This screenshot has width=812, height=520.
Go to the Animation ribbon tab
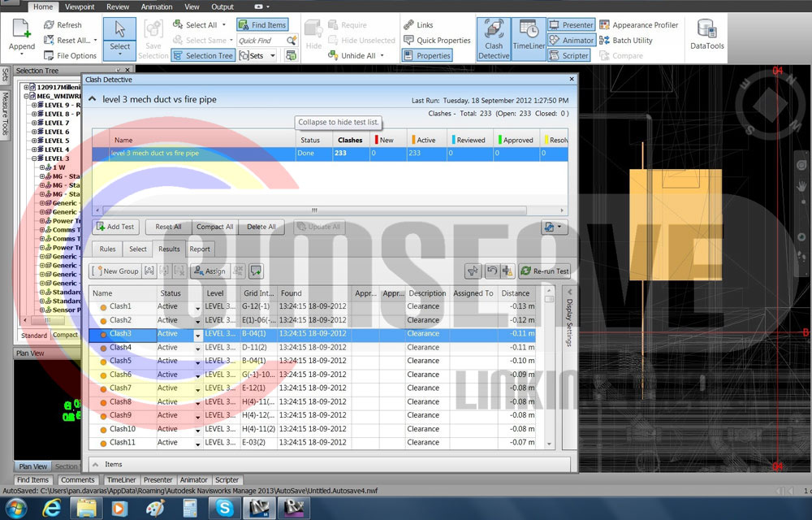point(157,6)
